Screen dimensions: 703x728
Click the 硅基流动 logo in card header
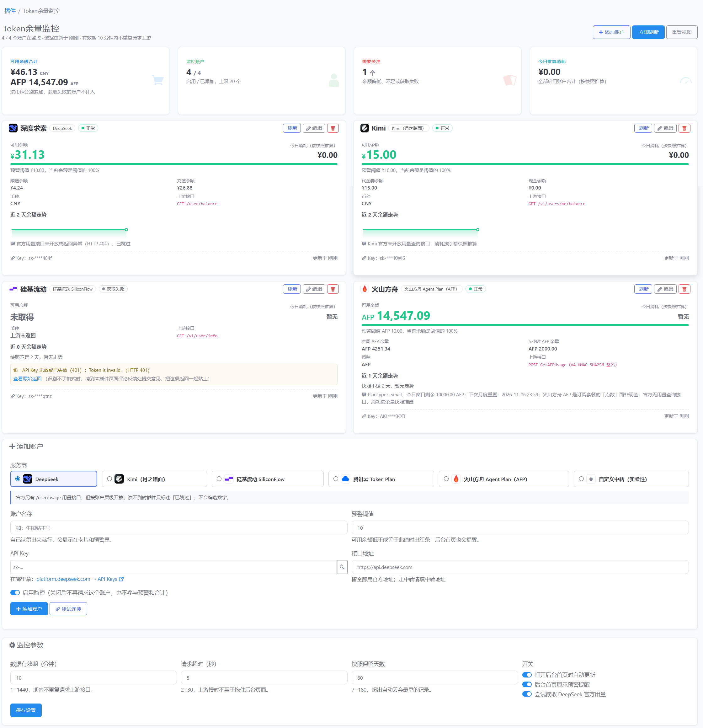[13, 289]
